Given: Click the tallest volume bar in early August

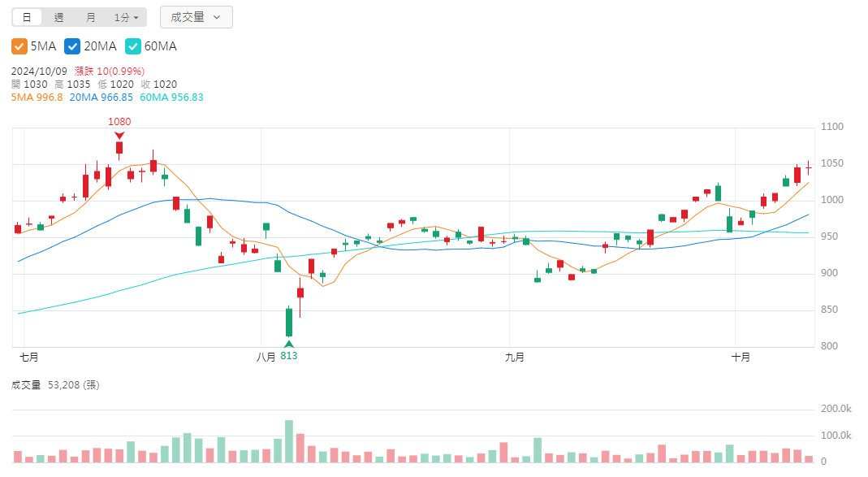Looking at the screenshot, I should coord(289,441).
